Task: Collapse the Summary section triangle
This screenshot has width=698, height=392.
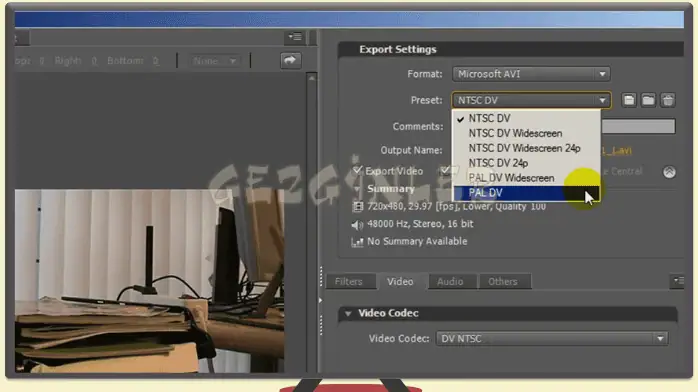Action: [357, 189]
